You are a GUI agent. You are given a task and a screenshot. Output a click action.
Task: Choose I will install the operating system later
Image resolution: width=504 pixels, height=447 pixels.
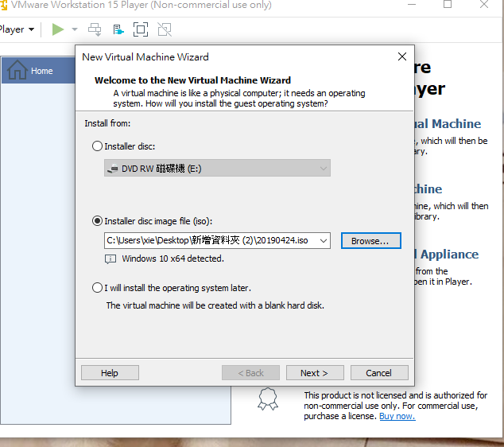(x=172, y=288)
